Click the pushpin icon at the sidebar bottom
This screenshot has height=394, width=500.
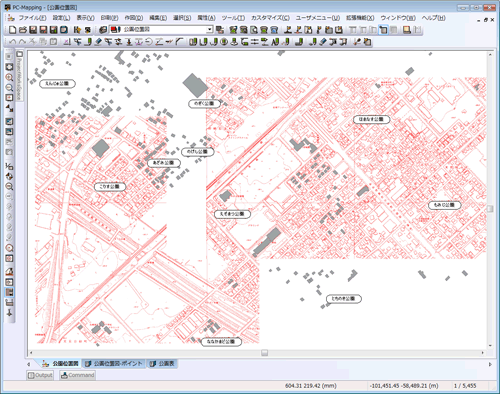[9, 312]
